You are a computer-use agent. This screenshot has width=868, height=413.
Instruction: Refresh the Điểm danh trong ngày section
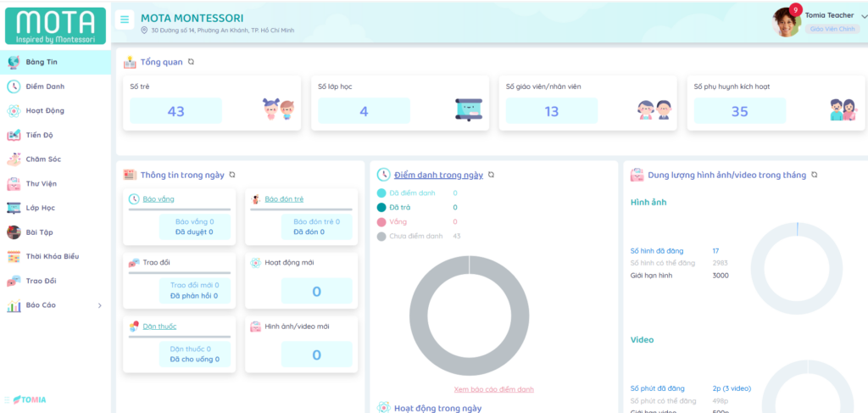point(491,175)
